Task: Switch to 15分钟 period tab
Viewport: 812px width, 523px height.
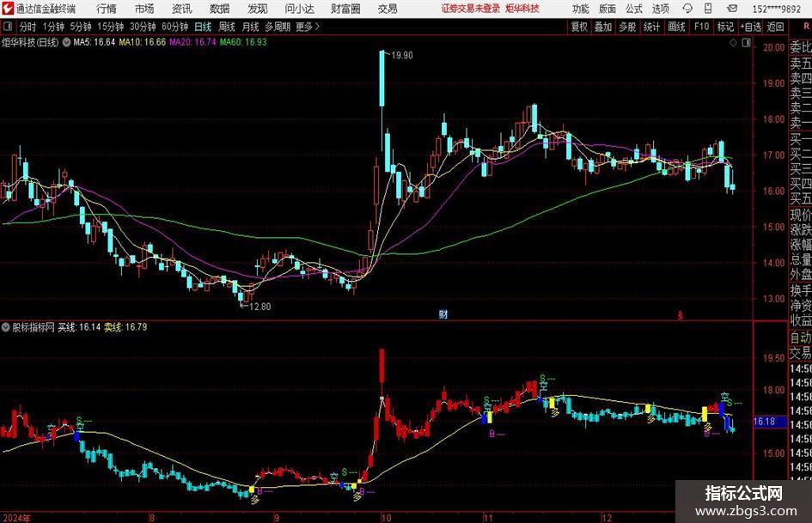Action: click(x=110, y=27)
